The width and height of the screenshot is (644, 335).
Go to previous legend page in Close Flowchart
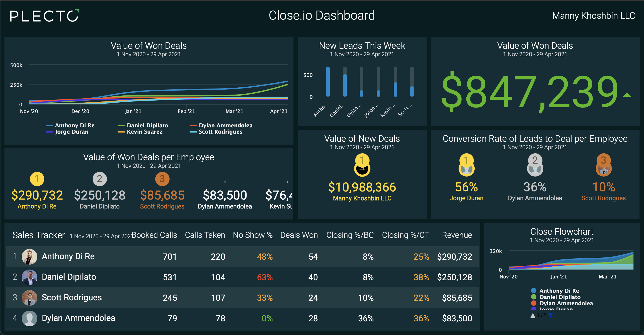point(533,316)
